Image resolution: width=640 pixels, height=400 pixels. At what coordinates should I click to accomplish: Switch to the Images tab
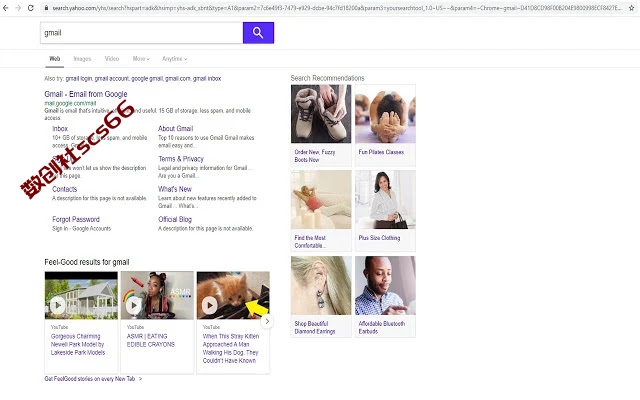82,59
